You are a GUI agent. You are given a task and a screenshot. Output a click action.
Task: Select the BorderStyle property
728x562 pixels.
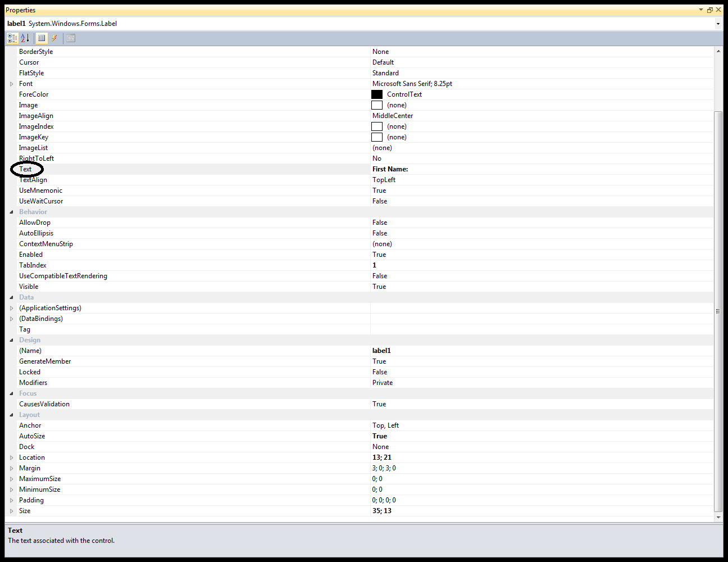(36, 52)
